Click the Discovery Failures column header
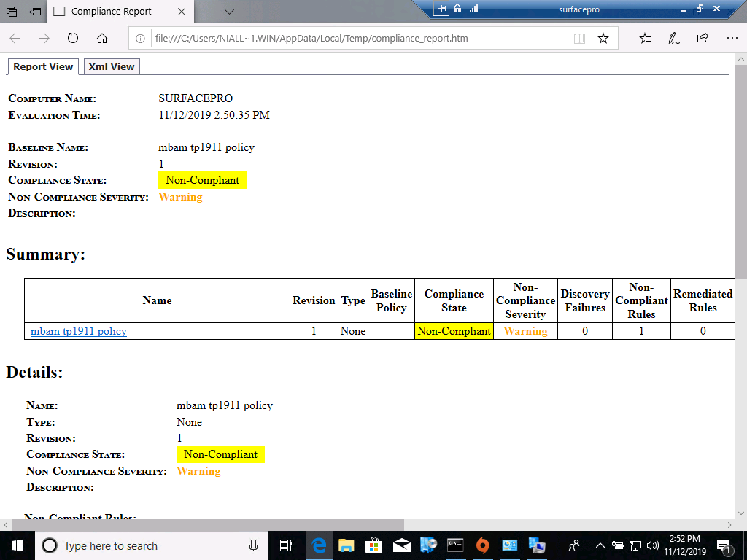The height and width of the screenshot is (560, 747). [x=585, y=300]
